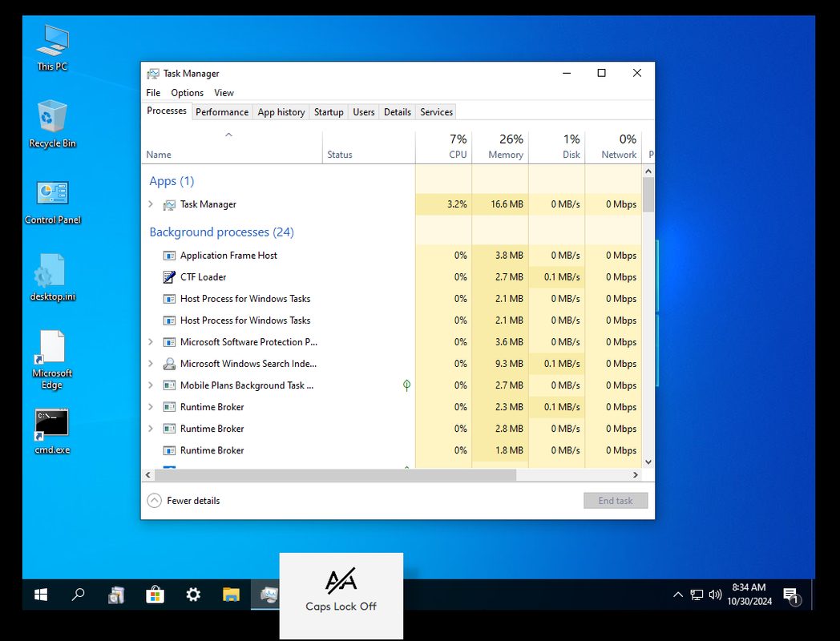Switch to the App history tab
Image resolution: width=840 pixels, height=641 pixels.
tap(281, 112)
